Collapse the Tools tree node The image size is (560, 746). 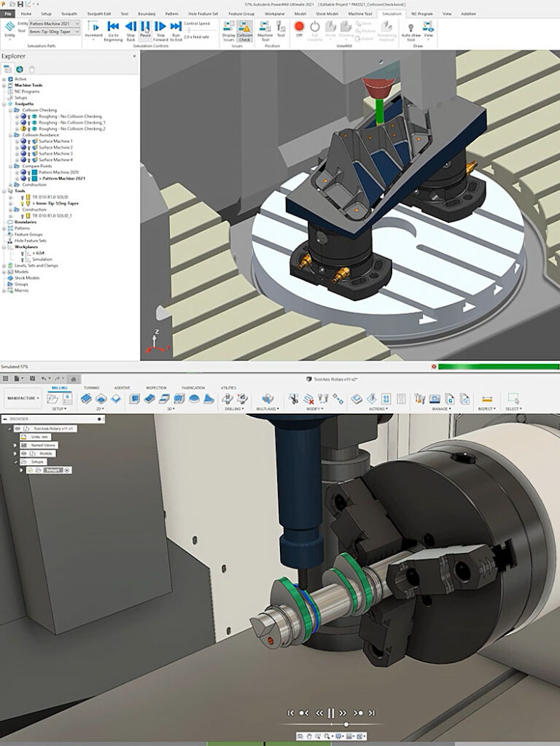pos(4,191)
